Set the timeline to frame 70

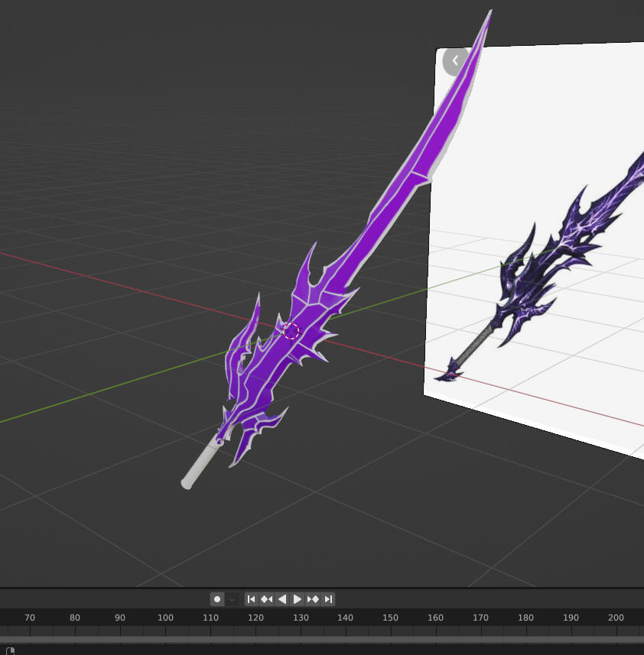pos(30,618)
